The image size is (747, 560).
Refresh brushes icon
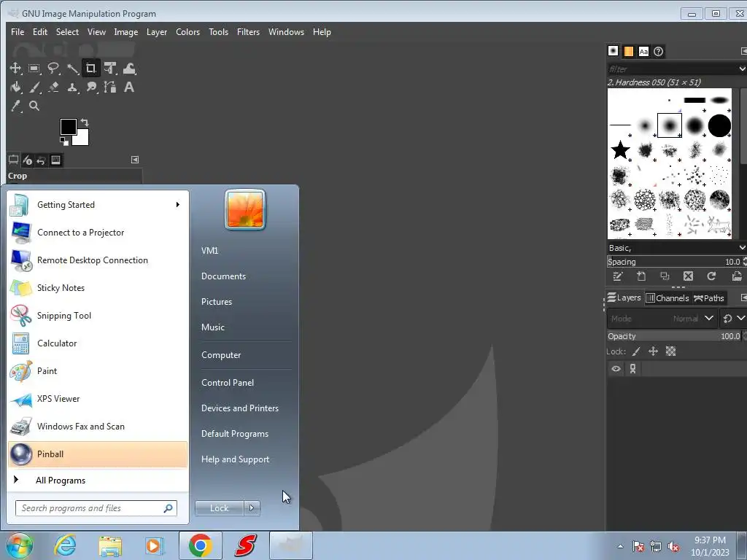[711, 276]
